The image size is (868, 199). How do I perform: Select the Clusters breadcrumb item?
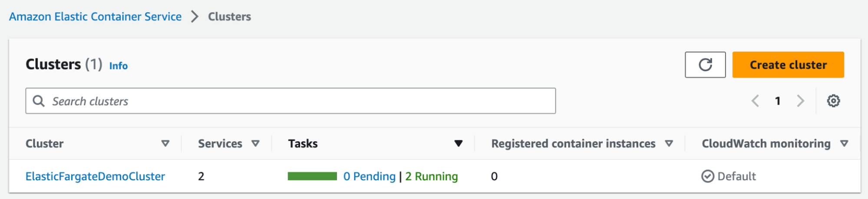[229, 17]
